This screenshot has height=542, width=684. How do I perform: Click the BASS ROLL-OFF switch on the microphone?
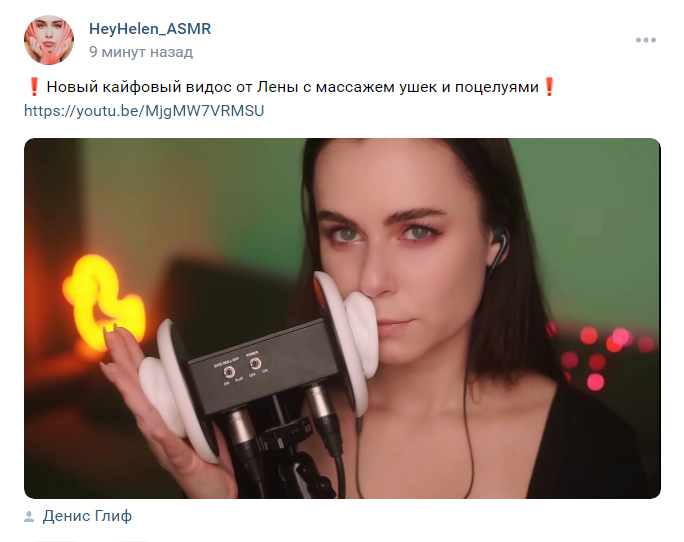[229, 372]
